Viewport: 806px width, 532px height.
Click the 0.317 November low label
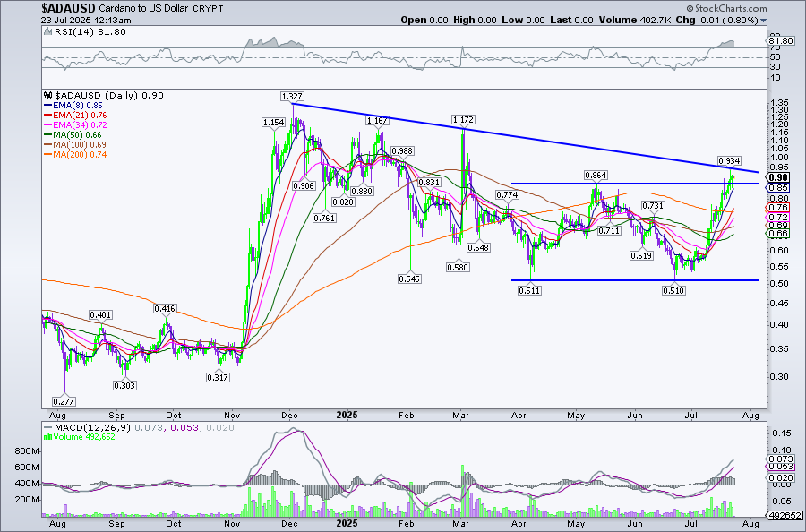218,377
